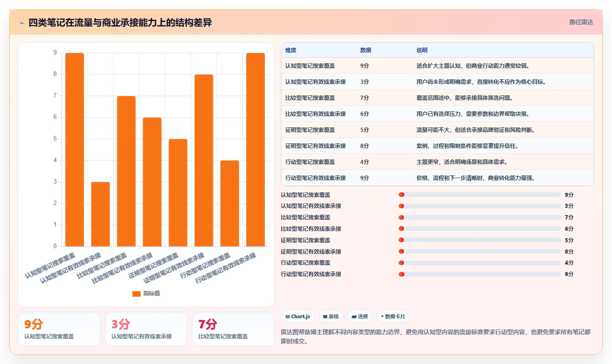
Task: Click the 8分 value in the progress list
Action: pos(569,251)
